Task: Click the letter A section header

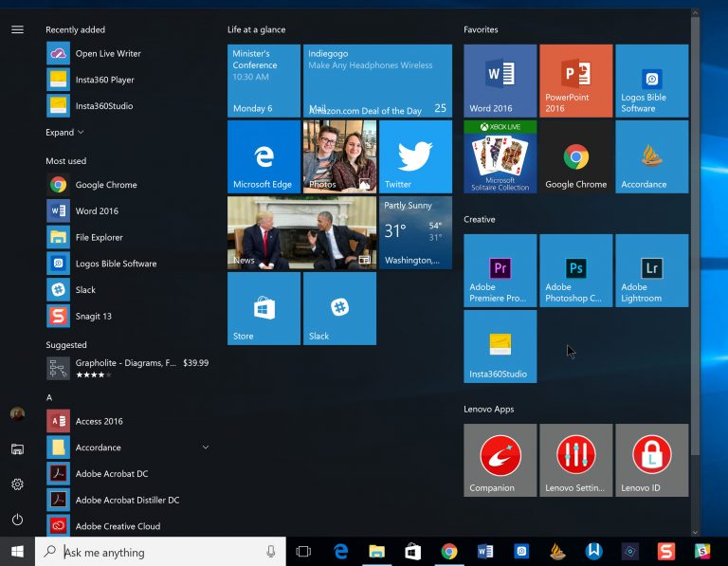Action: point(49,397)
